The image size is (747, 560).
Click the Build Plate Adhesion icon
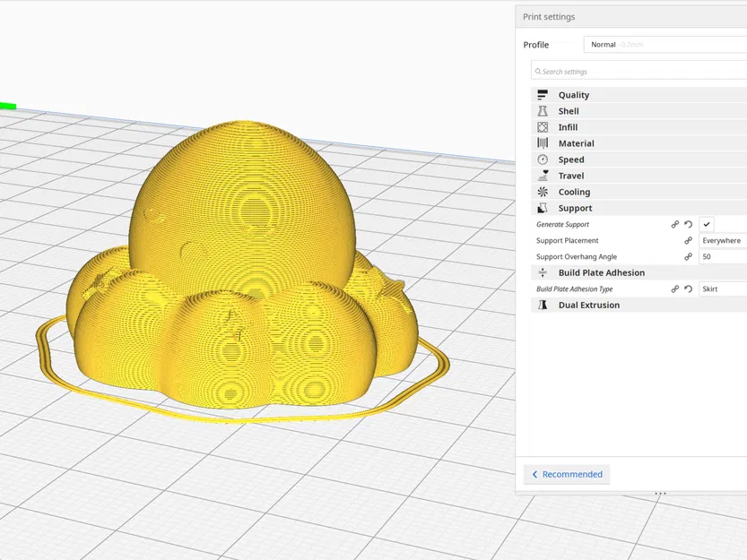click(x=543, y=272)
